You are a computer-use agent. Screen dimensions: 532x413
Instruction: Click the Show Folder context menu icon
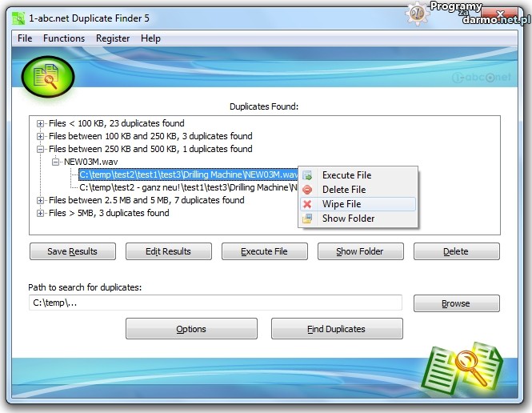click(307, 219)
